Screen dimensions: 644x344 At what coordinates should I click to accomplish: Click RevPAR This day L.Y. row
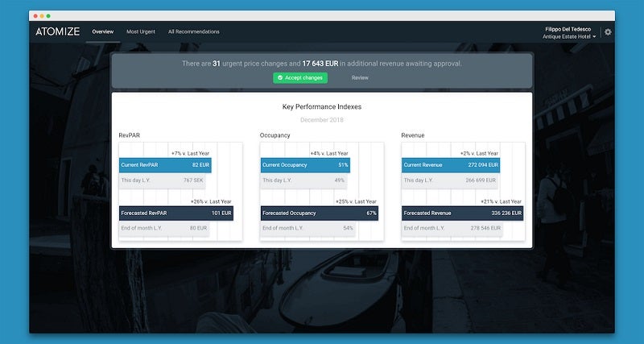pyautogui.click(x=163, y=180)
